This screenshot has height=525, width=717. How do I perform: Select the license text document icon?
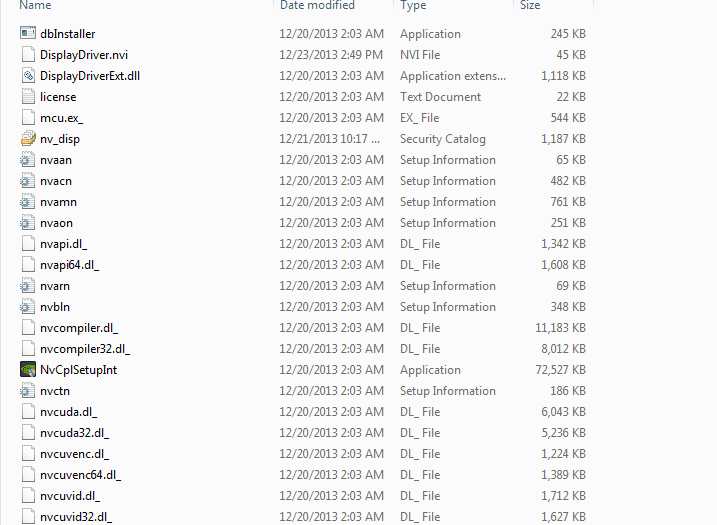28,97
